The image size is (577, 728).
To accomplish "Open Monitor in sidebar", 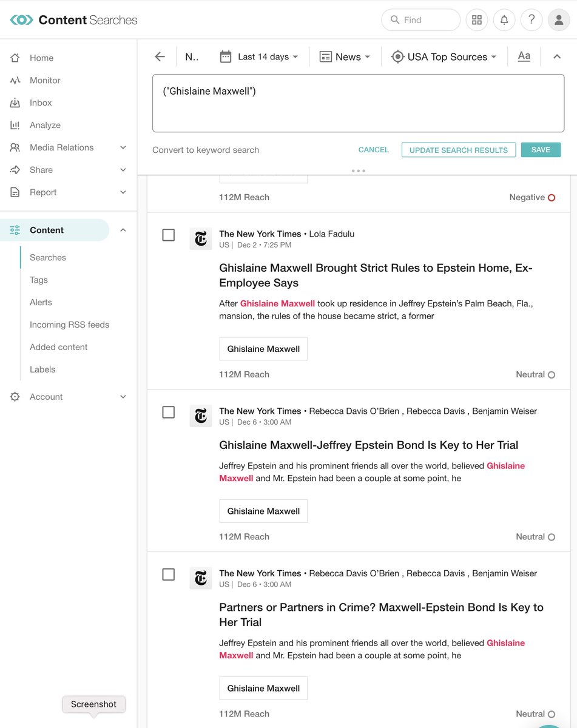I will pos(45,80).
